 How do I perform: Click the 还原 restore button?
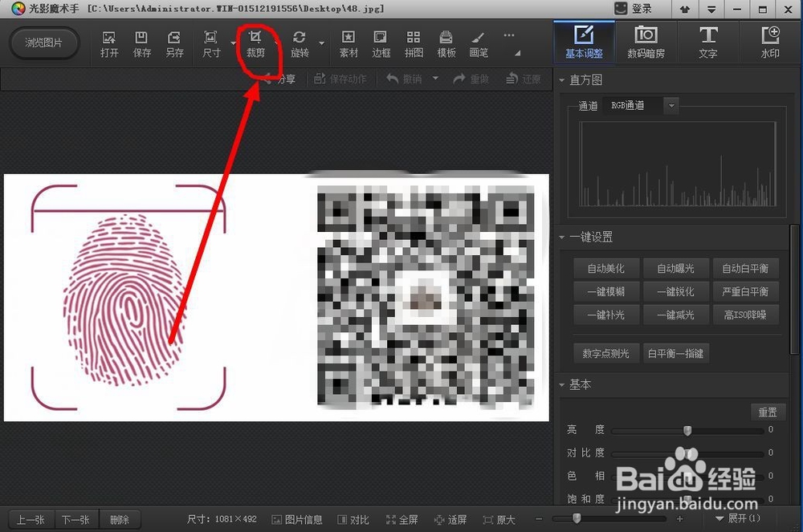[524, 79]
